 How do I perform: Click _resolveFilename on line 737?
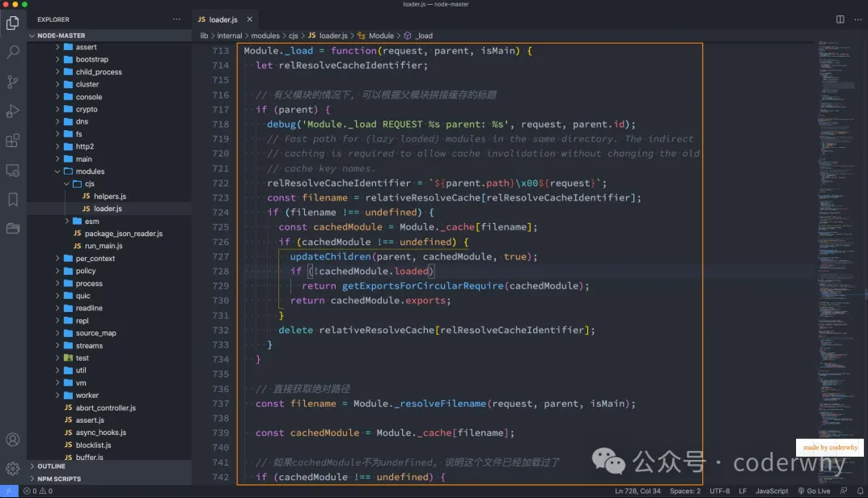440,404
